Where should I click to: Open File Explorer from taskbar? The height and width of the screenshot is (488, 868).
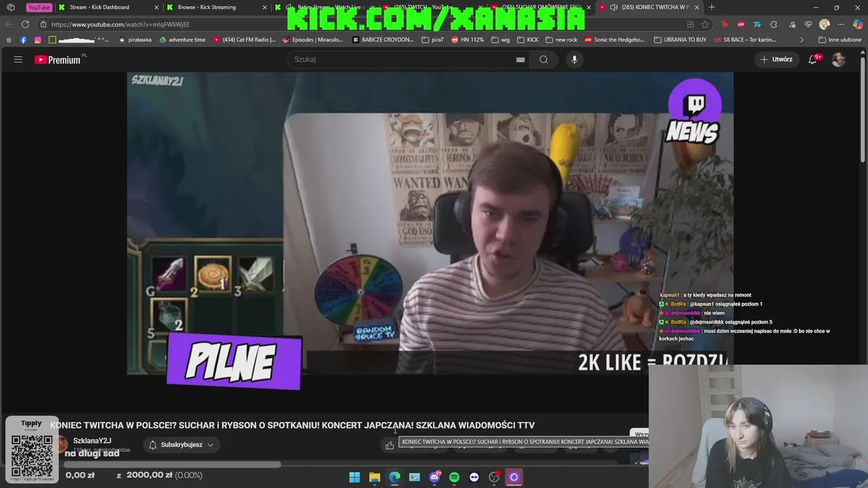pyautogui.click(x=374, y=477)
